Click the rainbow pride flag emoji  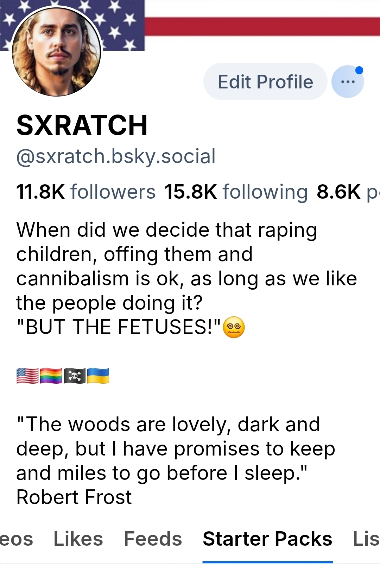(51, 376)
